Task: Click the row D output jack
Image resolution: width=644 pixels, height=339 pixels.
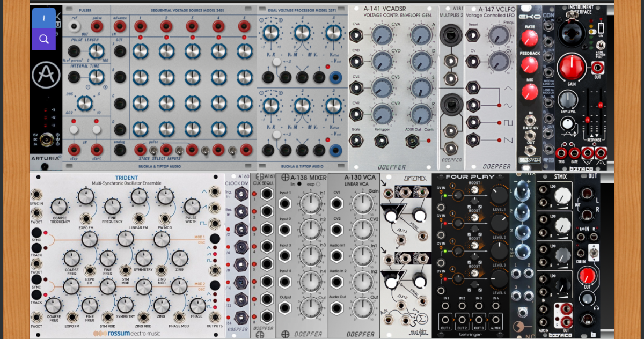Action: (121, 129)
